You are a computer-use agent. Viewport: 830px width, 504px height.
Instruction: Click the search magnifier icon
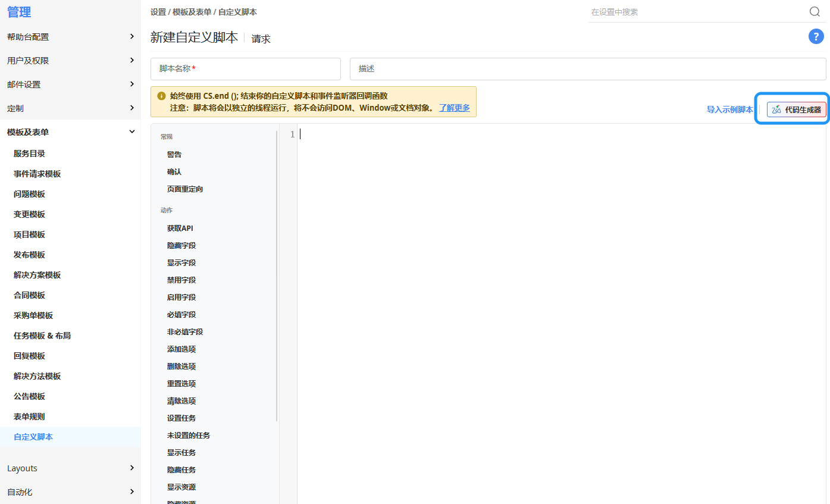click(x=815, y=12)
